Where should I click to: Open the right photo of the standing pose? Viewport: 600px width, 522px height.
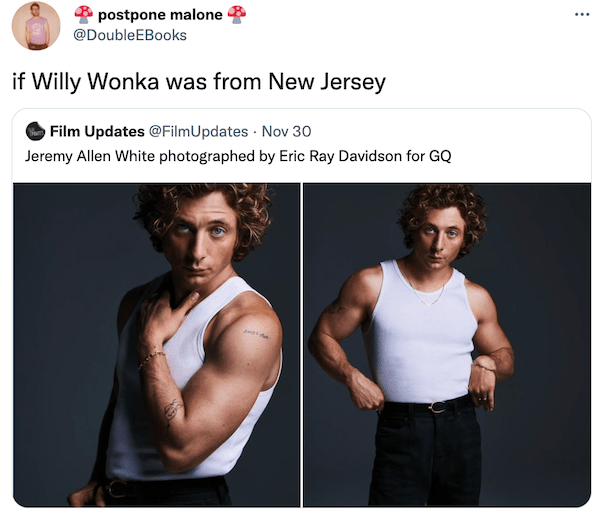(x=447, y=345)
